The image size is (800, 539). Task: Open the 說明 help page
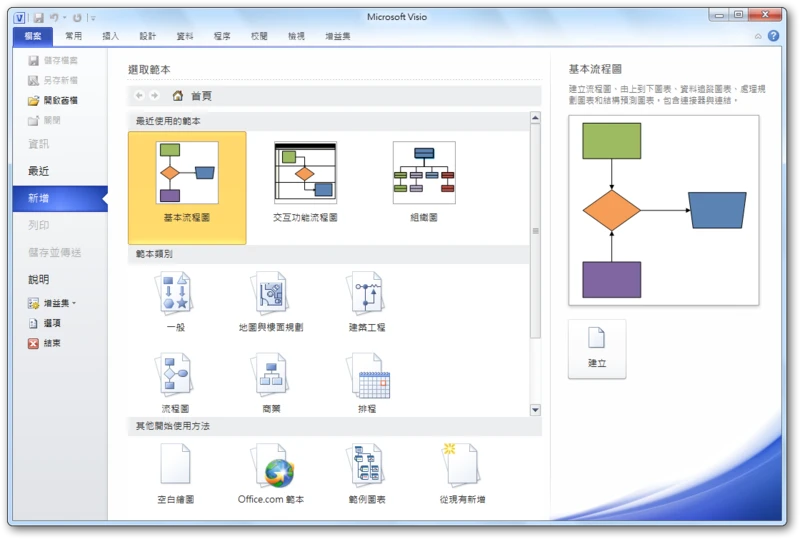[39, 279]
